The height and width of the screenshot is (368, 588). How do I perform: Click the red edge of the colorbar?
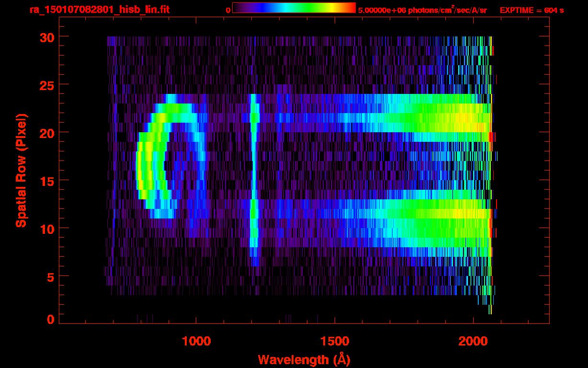pyautogui.click(x=352, y=8)
